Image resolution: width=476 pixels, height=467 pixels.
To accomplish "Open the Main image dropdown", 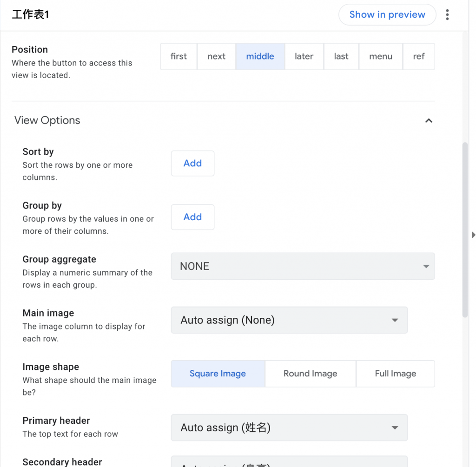I will click(289, 320).
